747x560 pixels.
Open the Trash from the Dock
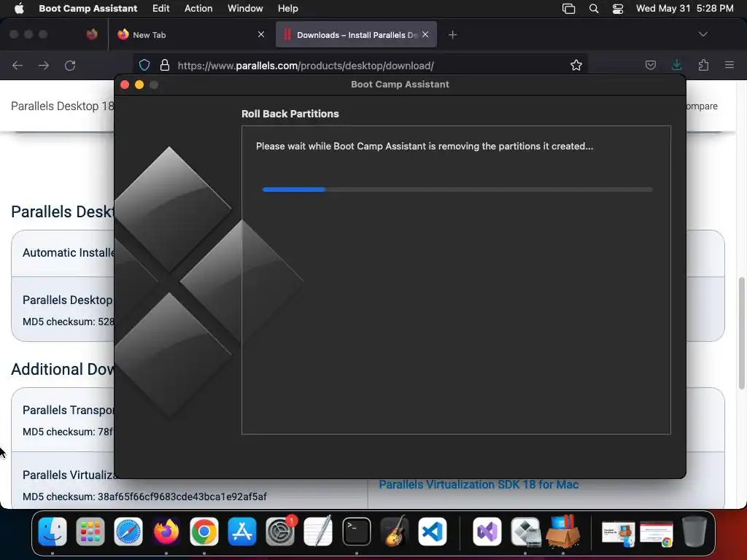tap(694, 531)
